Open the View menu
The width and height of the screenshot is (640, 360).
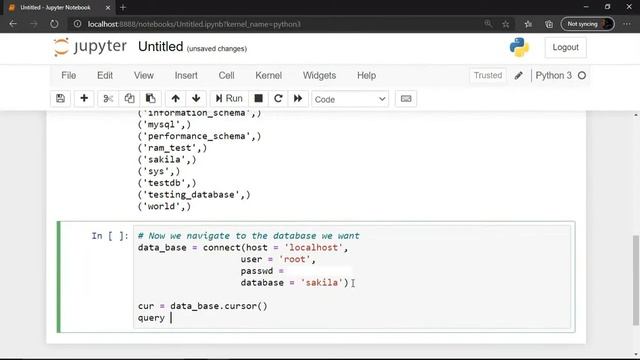tap(144, 76)
